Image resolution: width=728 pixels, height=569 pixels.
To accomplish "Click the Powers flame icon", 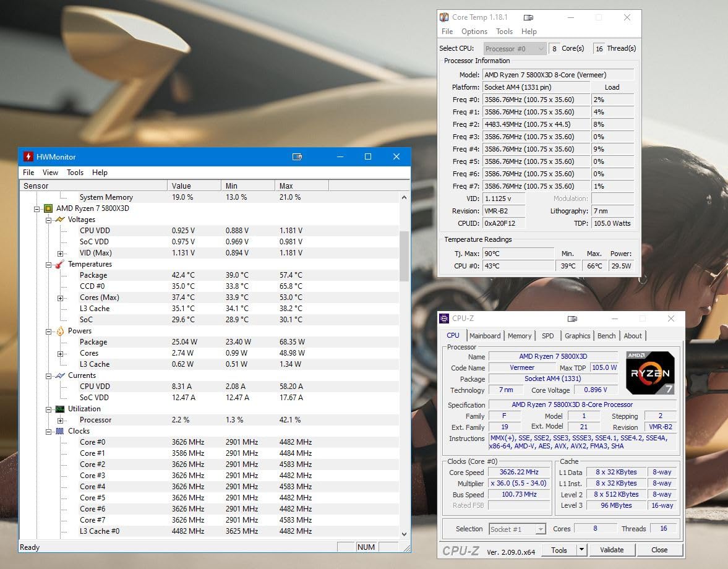I will pyautogui.click(x=60, y=331).
